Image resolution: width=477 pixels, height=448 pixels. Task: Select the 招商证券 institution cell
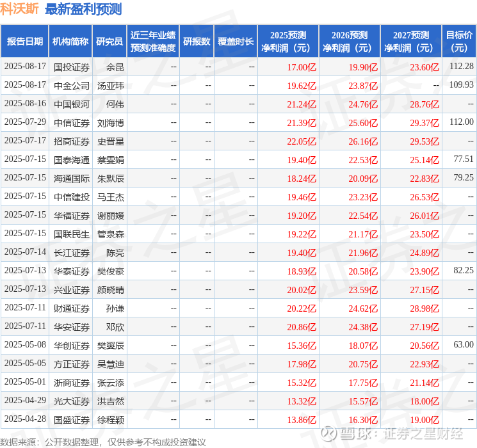[72, 141]
